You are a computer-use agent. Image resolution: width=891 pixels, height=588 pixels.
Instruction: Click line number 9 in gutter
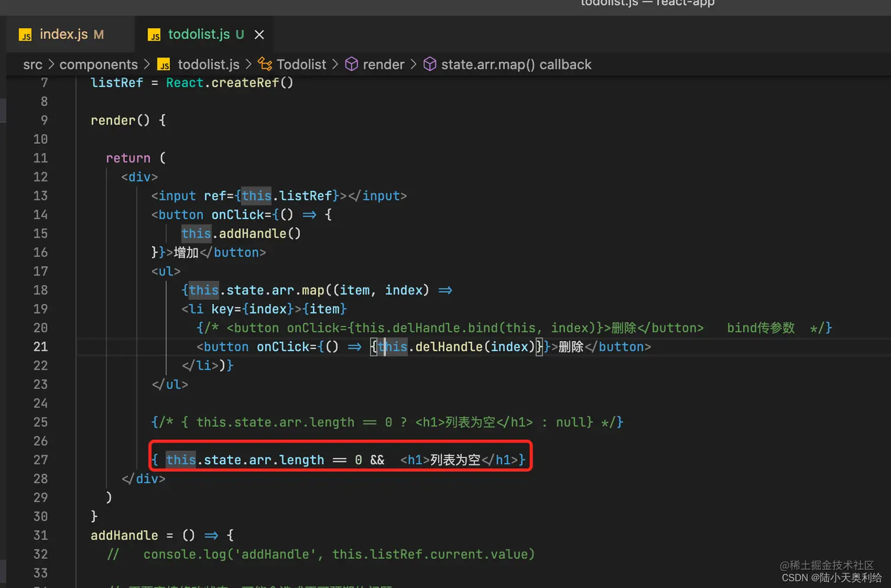(x=44, y=120)
